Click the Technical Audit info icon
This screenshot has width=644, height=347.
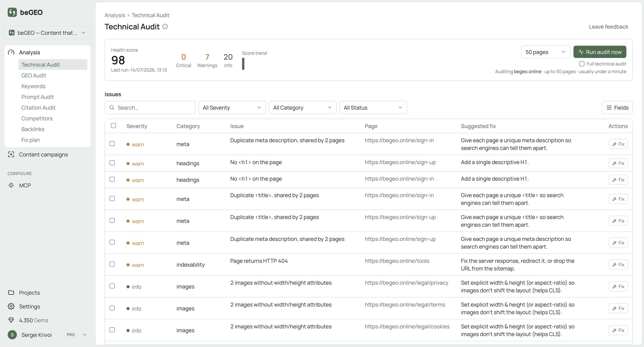coord(165,26)
